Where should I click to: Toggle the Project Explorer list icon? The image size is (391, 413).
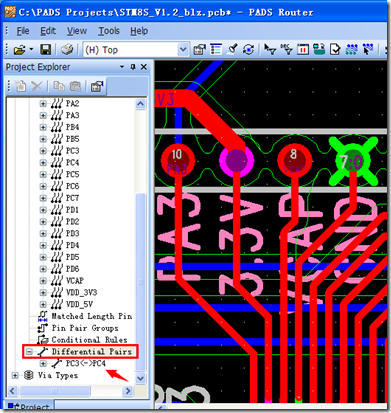coord(216,49)
